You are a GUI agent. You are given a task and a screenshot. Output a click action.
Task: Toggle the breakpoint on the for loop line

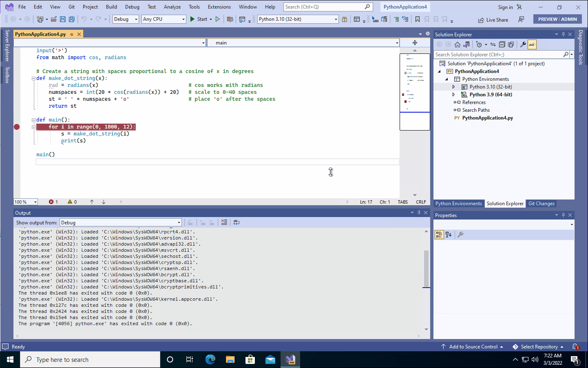point(17,126)
